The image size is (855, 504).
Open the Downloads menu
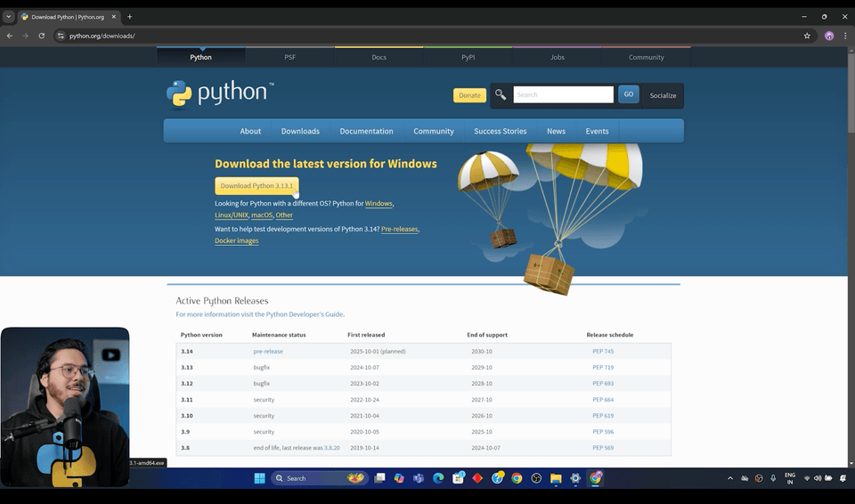click(x=300, y=131)
